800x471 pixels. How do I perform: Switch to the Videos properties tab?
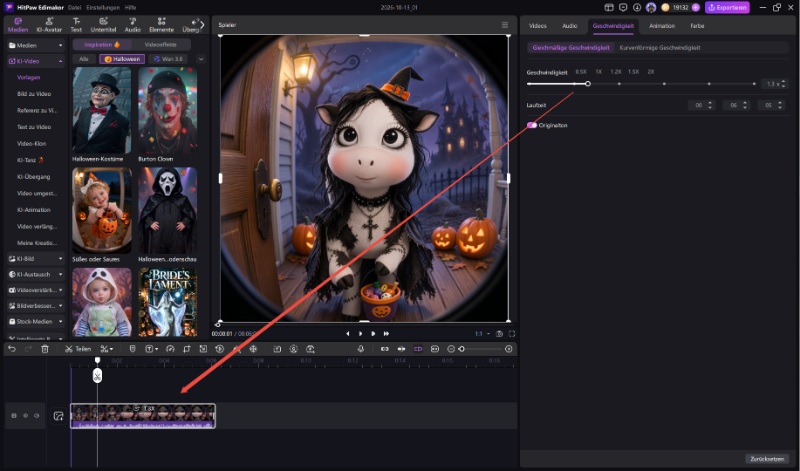click(x=538, y=26)
